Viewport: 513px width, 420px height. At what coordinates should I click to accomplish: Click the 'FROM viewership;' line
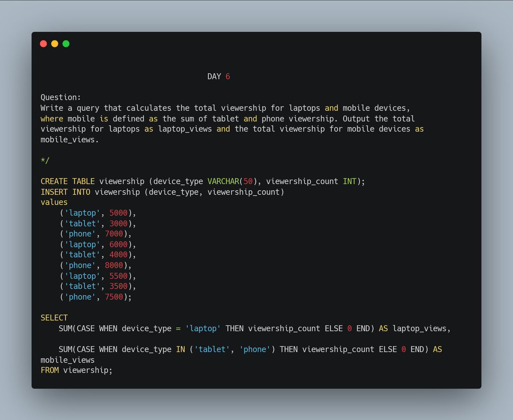point(77,370)
